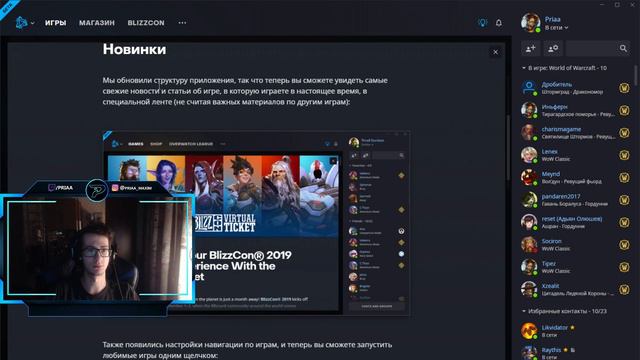Open the three-dots more menu in navigation

point(182,22)
